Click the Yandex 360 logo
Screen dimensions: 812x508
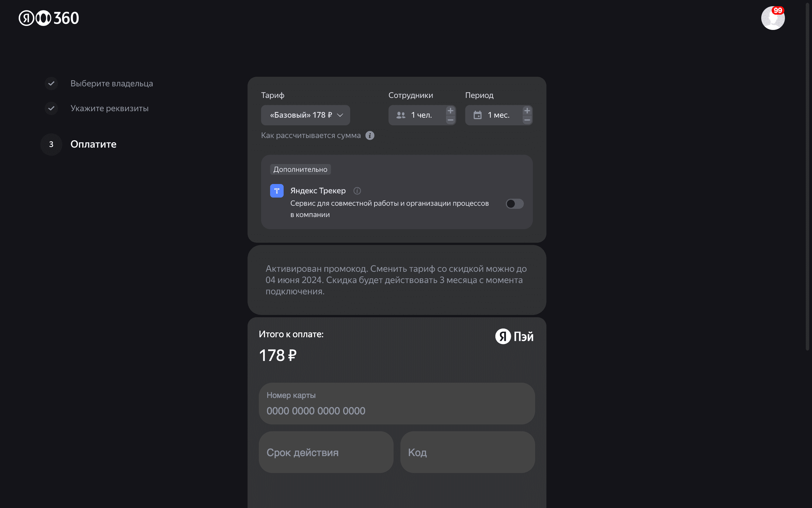[x=49, y=18]
